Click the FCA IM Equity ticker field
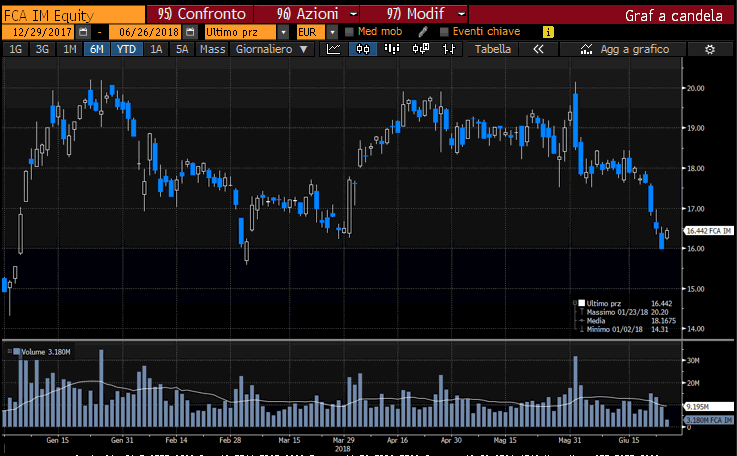 74,15
